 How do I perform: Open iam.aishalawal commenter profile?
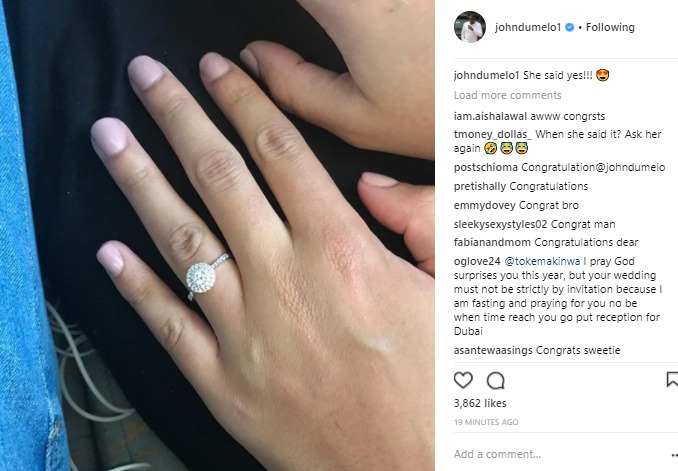(x=490, y=116)
